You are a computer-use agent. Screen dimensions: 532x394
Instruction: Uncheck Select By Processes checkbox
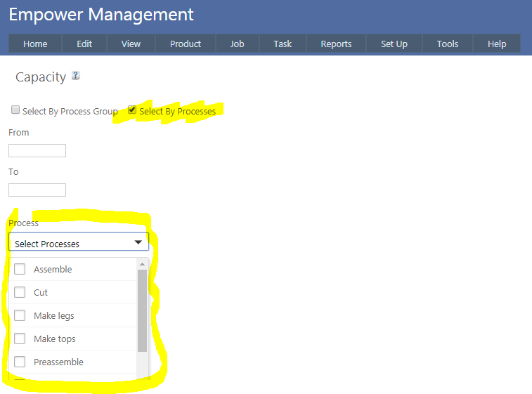pos(132,110)
